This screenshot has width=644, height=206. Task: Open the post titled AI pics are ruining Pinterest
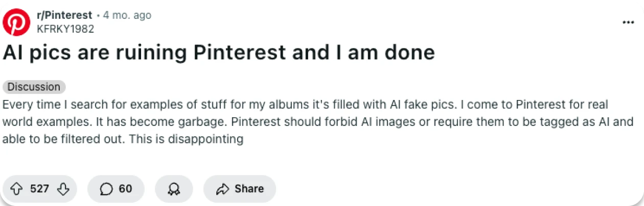tap(219, 53)
